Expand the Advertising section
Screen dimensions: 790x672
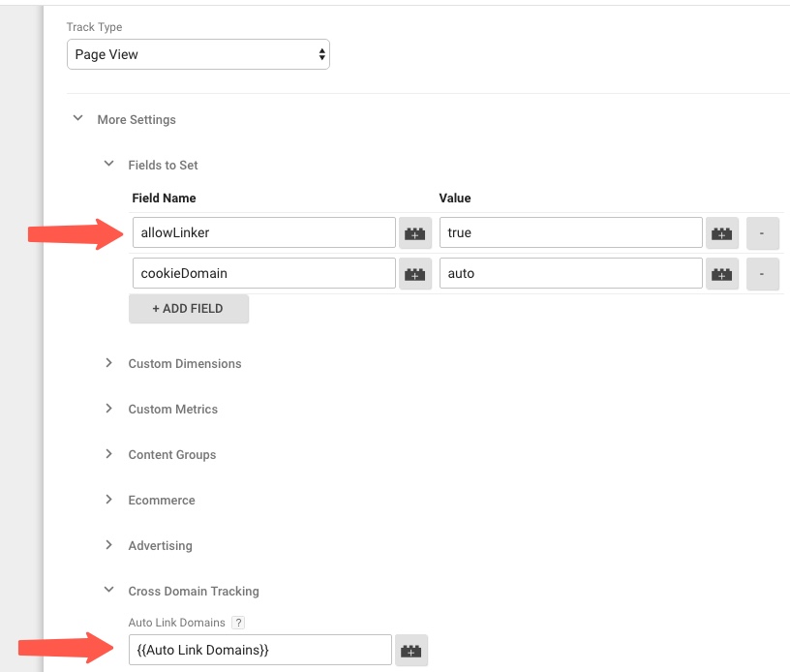point(109,545)
